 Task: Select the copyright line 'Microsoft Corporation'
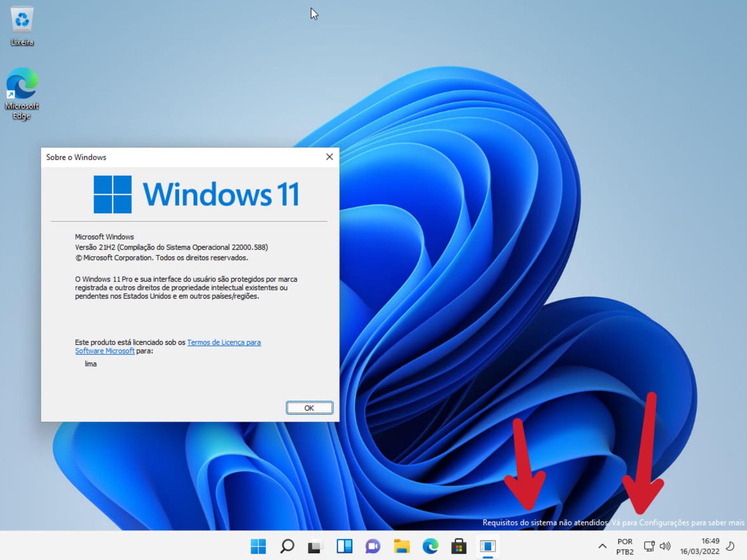[117, 257]
